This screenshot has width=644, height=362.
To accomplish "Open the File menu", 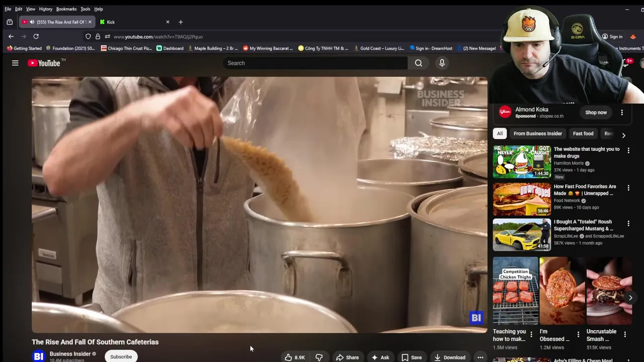I will pos(8,9).
